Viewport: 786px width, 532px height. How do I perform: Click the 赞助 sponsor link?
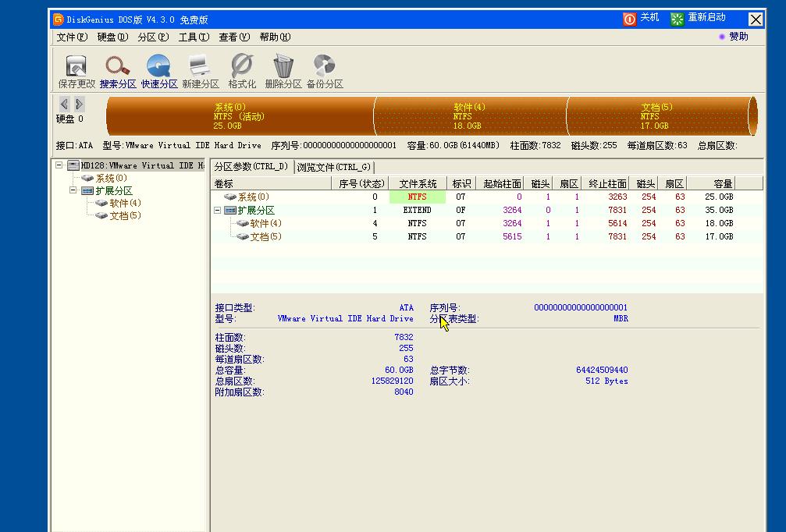pos(738,37)
